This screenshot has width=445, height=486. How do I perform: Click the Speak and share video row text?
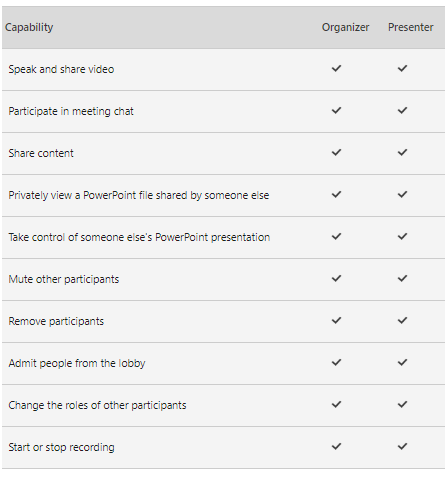pyautogui.click(x=61, y=69)
